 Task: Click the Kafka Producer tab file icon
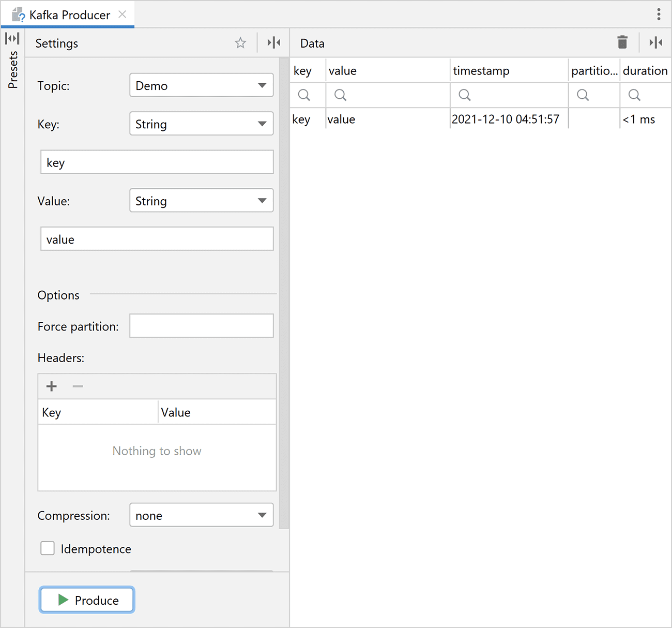19,14
